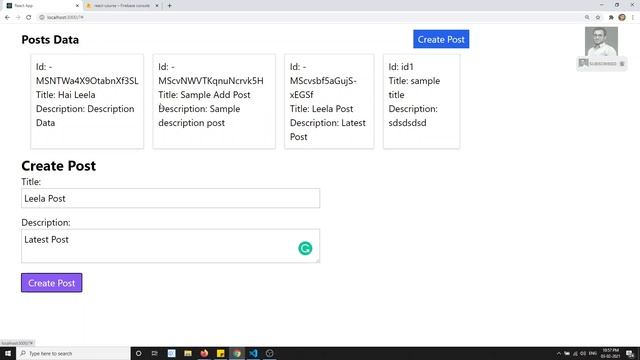
Task: Go back to the previous page
Action: tap(7, 18)
